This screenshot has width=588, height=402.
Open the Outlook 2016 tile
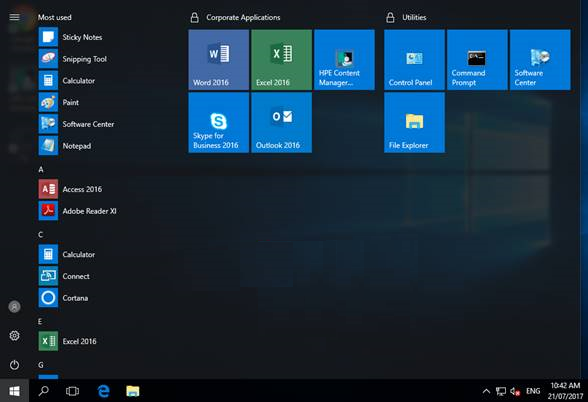[282, 123]
